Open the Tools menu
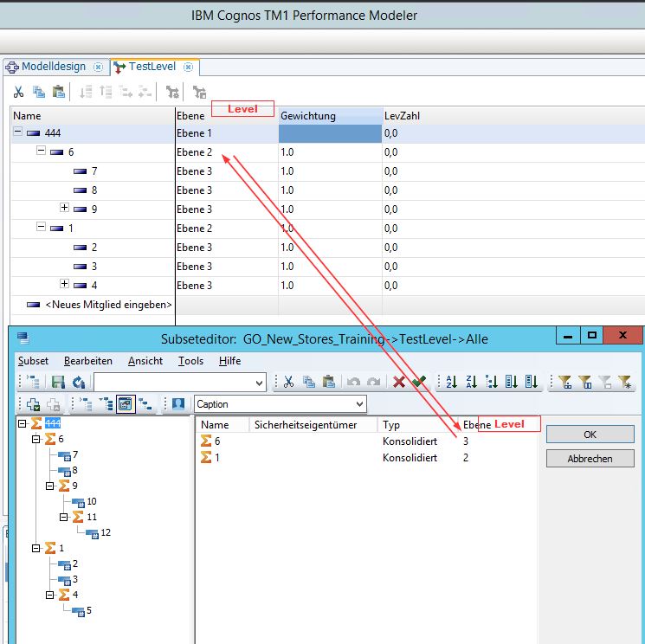The image size is (645, 644). click(190, 361)
